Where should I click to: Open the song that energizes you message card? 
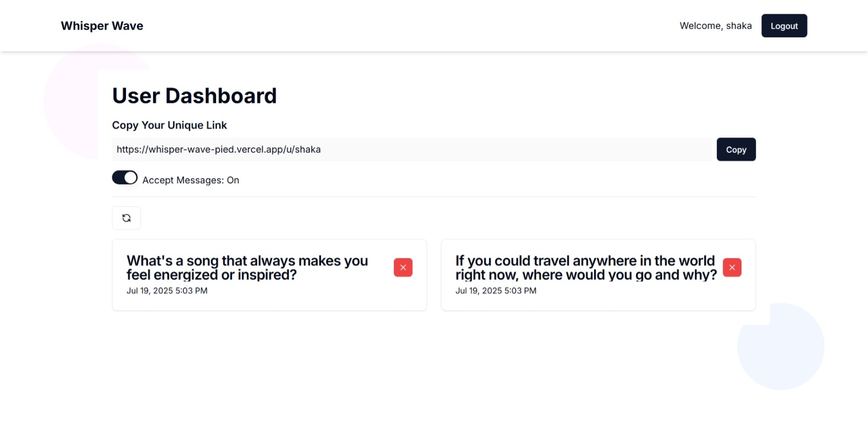point(269,275)
